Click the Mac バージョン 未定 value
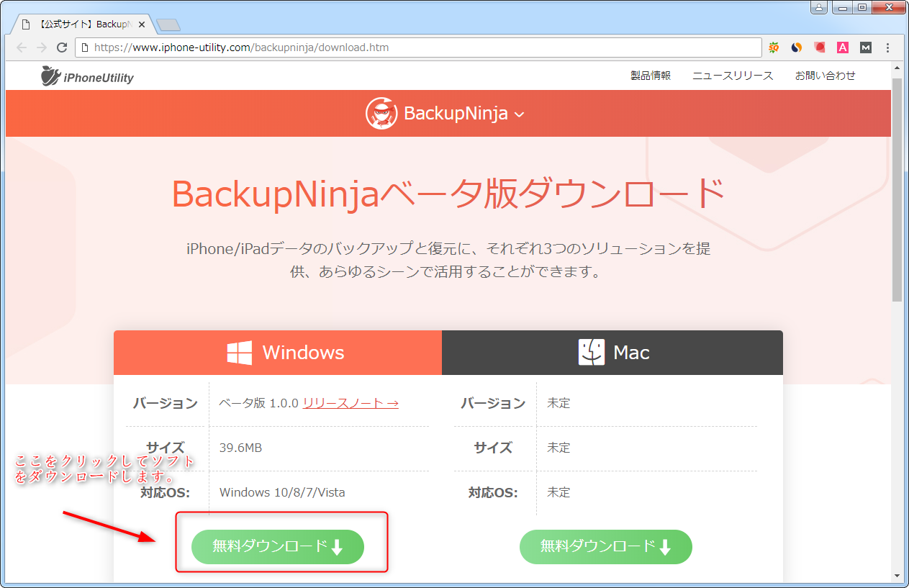The width and height of the screenshot is (909, 588). [x=558, y=403]
